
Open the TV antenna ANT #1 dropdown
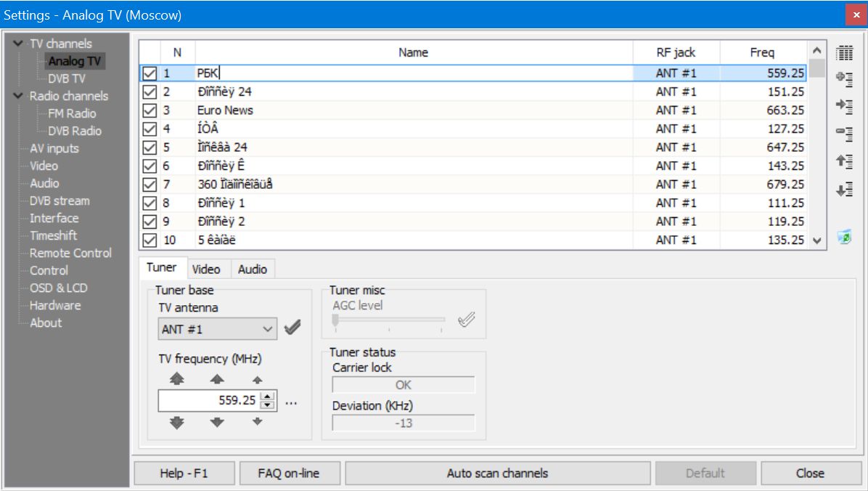[217, 329]
